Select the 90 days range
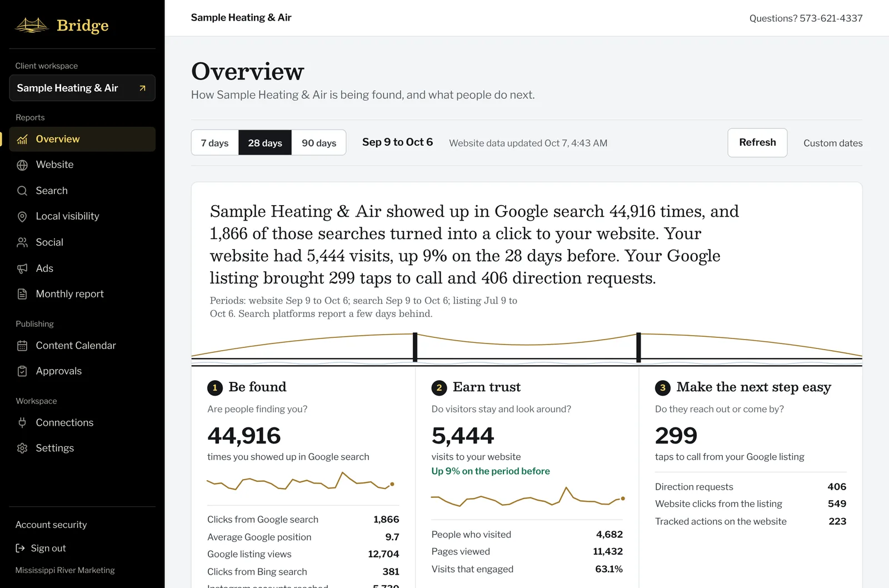Viewport: 889px width, 588px height. [x=319, y=143]
